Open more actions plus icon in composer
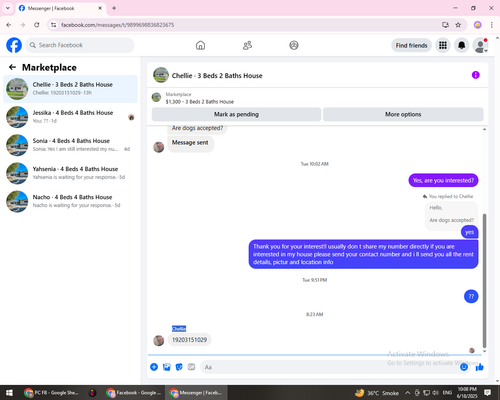The image size is (500, 400). pos(154,367)
